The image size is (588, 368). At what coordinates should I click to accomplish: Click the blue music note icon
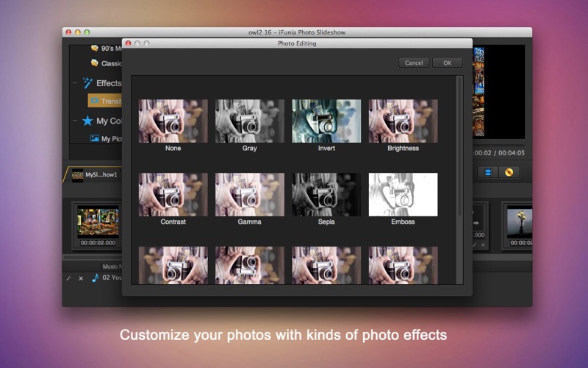tap(94, 277)
